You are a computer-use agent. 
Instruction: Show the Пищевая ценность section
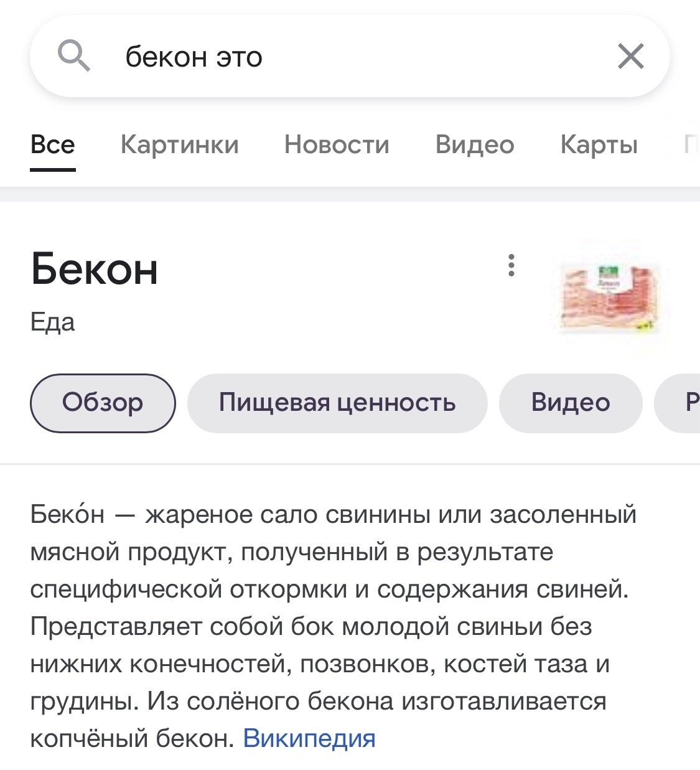[337, 403]
